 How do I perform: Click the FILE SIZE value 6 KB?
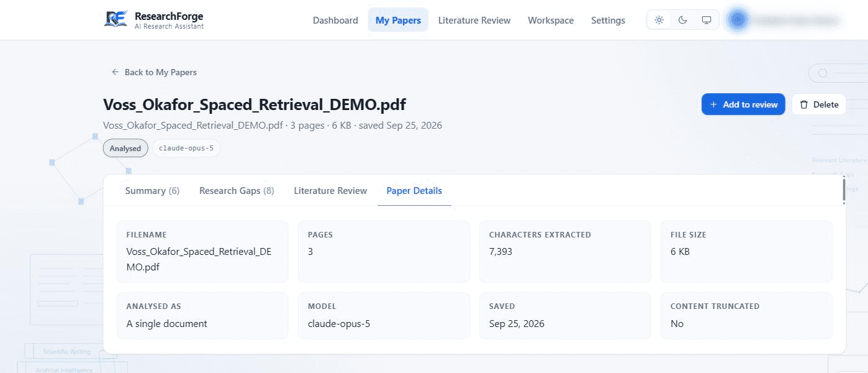pos(680,252)
